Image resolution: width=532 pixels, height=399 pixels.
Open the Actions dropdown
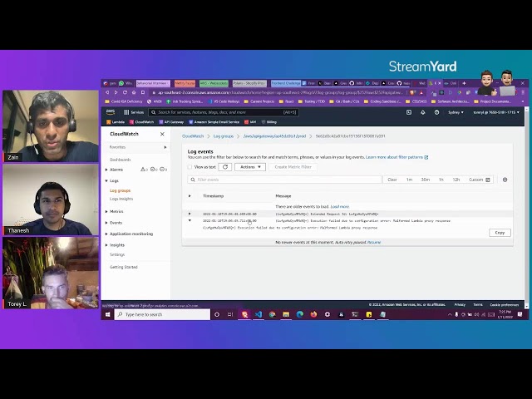[250, 167]
